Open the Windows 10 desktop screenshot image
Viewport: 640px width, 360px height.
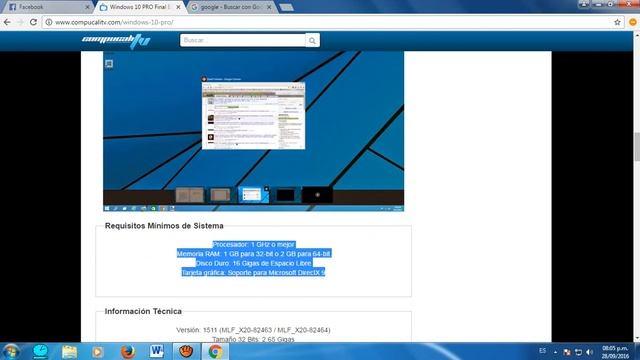253,131
